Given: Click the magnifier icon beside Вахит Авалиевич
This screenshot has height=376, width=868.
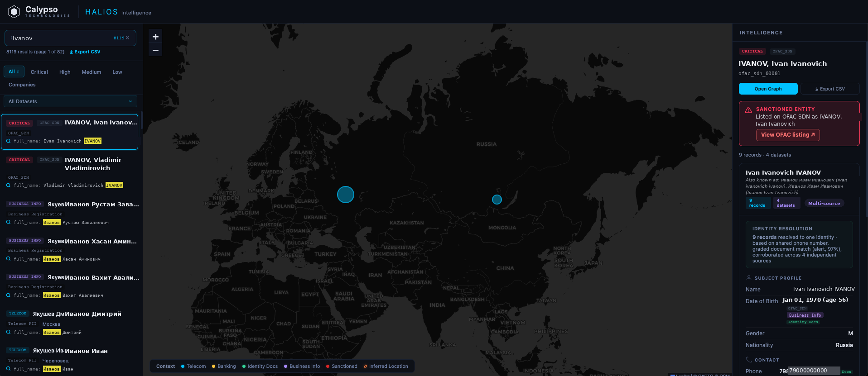Looking at the screenshot, I should 9,295.
